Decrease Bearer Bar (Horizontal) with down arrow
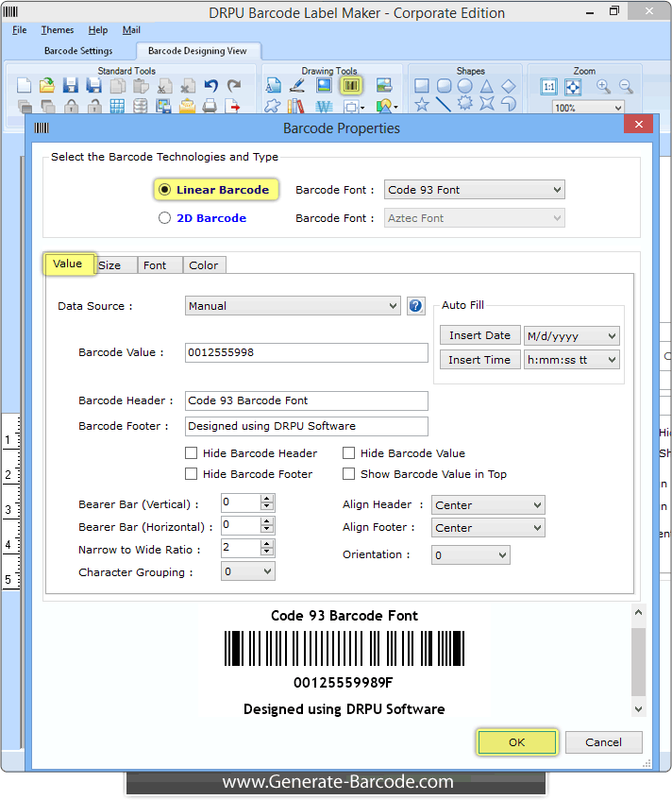Viewport: 672px width, 800px height. pos(267,530)
